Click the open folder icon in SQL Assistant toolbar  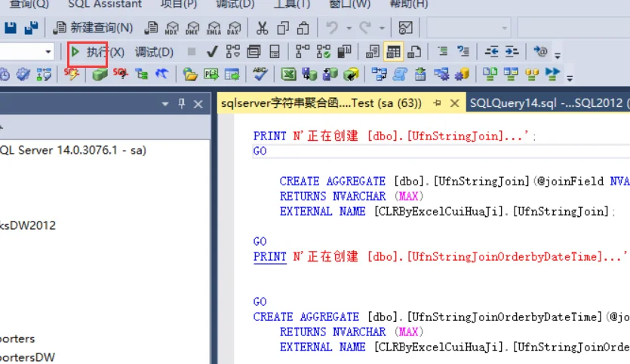click(x=190, y=74)
